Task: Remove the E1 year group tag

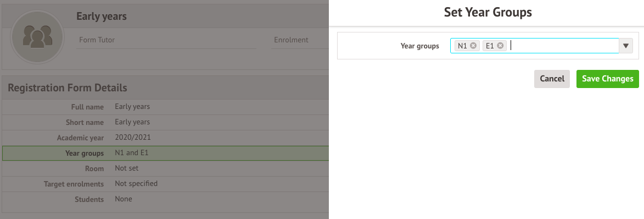Action: pos(500,46)
